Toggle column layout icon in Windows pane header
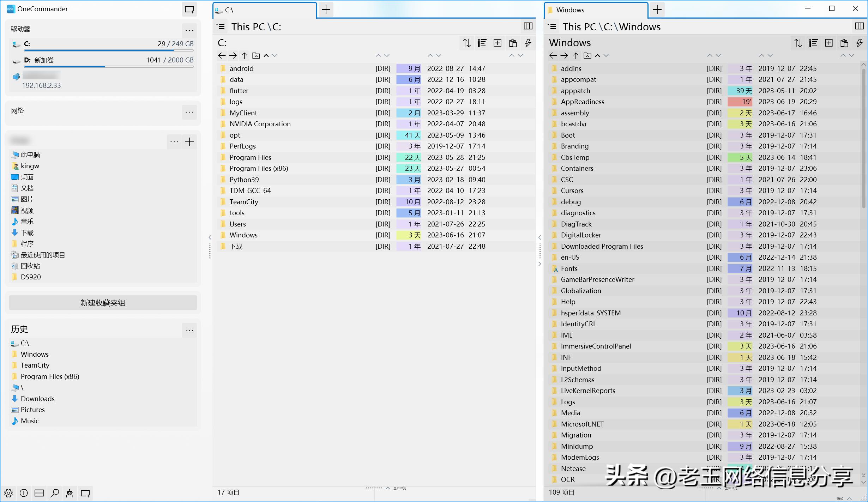Screen dimensions: 868x502 click(x=859, y=26)
